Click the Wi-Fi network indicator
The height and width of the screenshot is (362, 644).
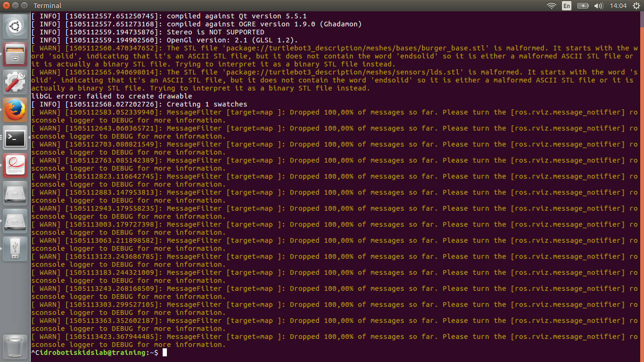pyautogui.click(x=551, y=6)
